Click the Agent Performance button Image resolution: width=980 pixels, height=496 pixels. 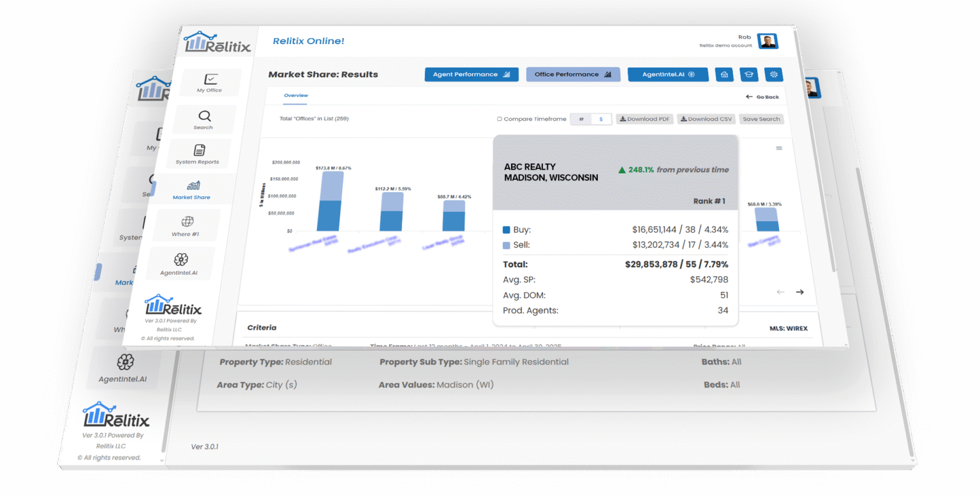471,75
